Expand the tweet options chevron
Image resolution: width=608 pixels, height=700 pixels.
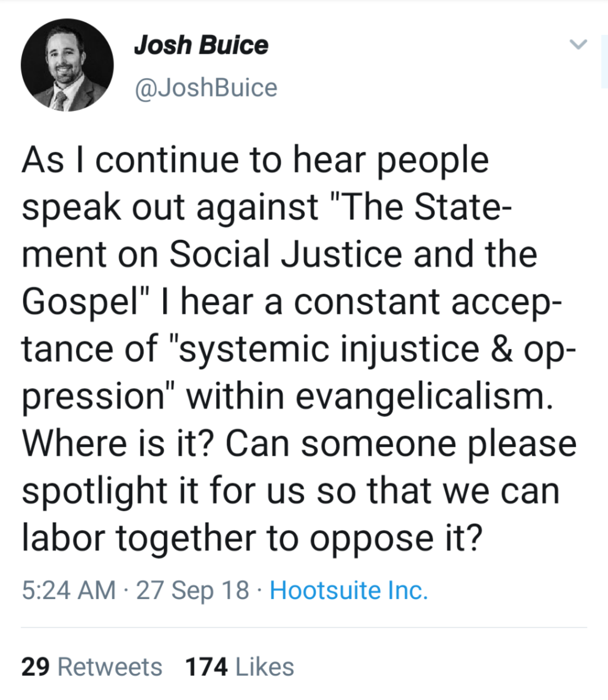[x=578, y=44]
